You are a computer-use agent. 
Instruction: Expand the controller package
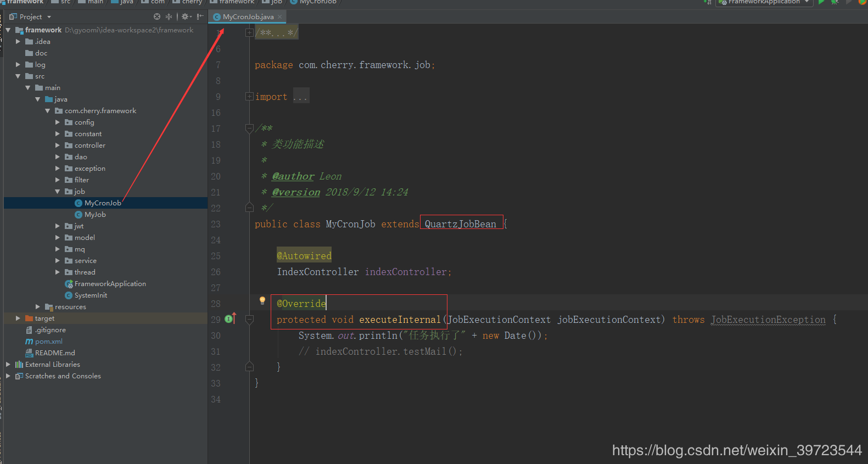[58, 146]
